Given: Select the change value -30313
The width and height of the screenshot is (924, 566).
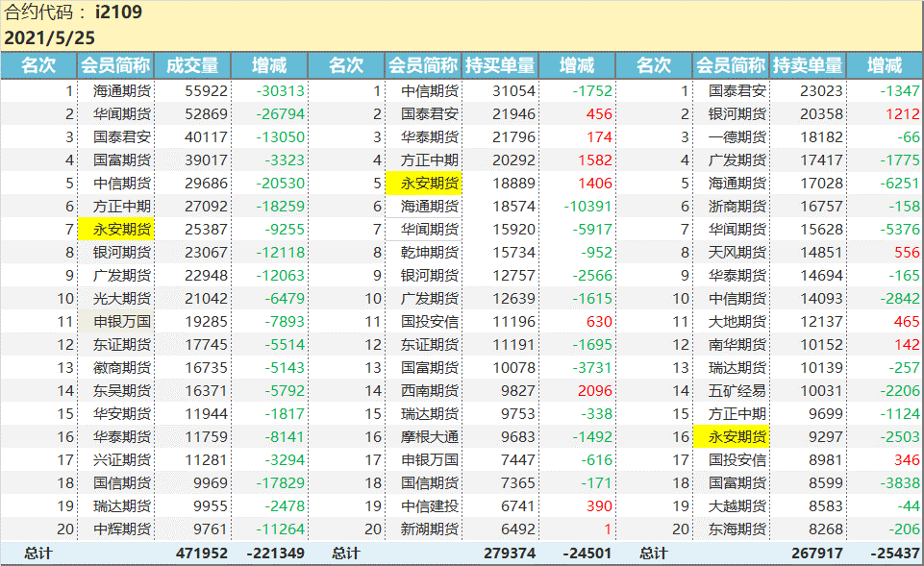Looking at the screenshot, I should (281, 91).
